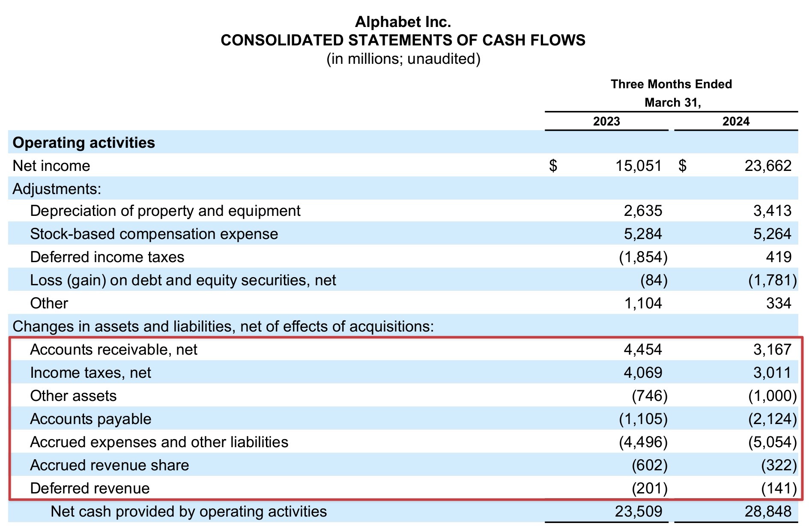Click the 'Alphabet Inc.' title text
The height and width of the screenshot is (526, 812).
(403, 22)
